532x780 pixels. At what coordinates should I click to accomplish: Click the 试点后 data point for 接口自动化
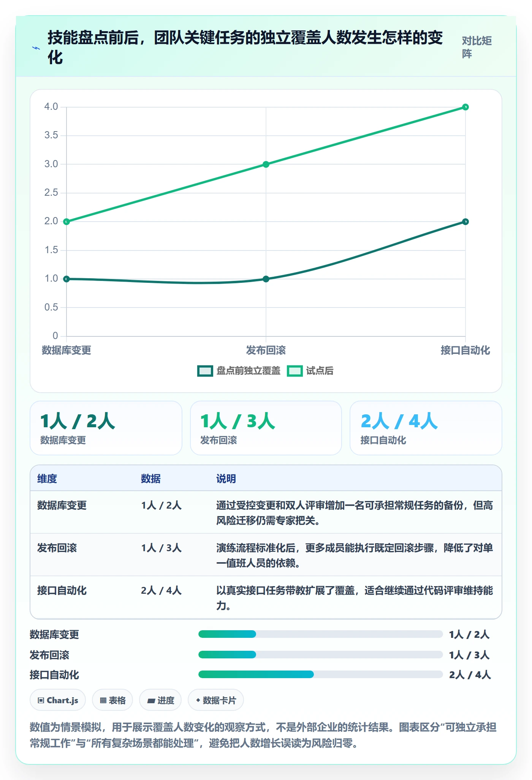[x=465, y=107]
